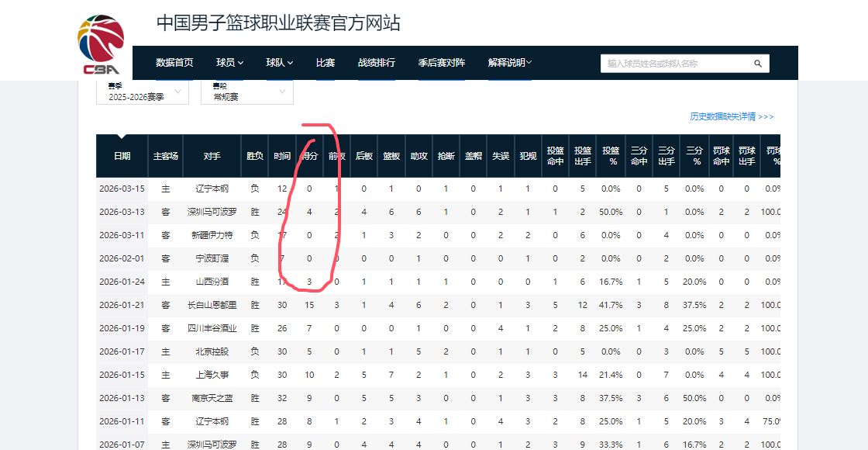The height and width of the screenshot is (450, 868).
Task: Click the 助攻 column header
Action: click(x=418, y=156)
